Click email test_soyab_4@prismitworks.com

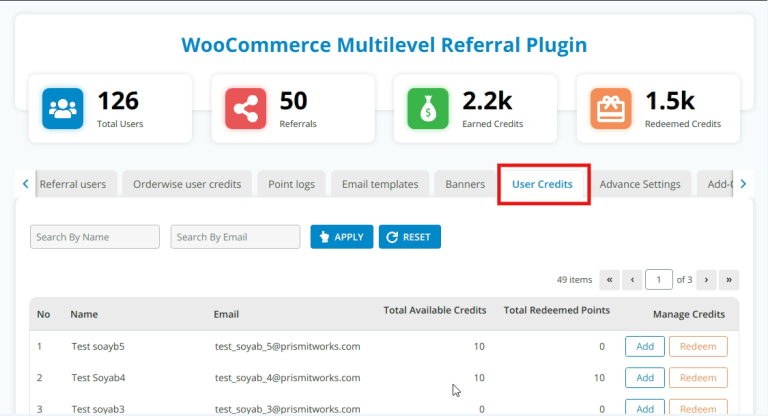tap(288, 378)
